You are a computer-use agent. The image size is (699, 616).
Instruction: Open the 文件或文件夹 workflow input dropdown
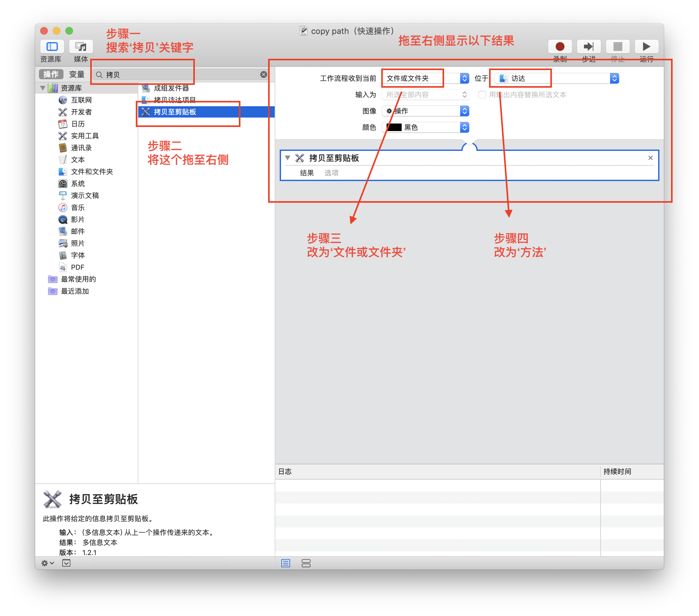tap(425, 78)
